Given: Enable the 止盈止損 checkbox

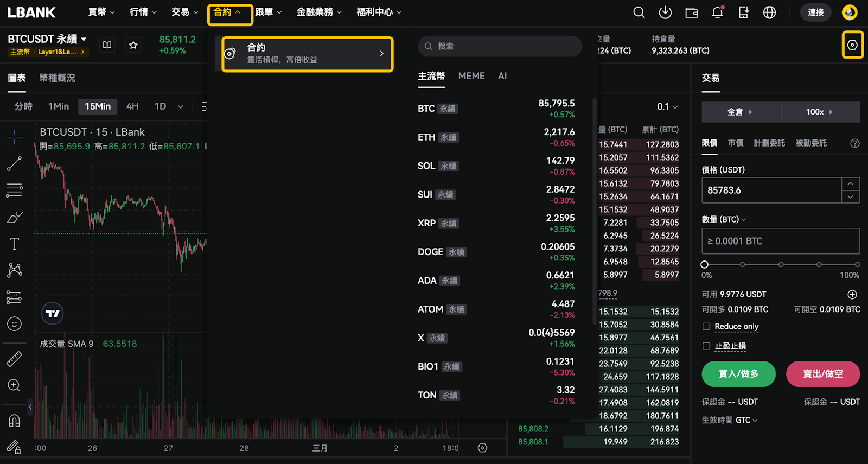Looking at the screenshot, I should (706, 346).
